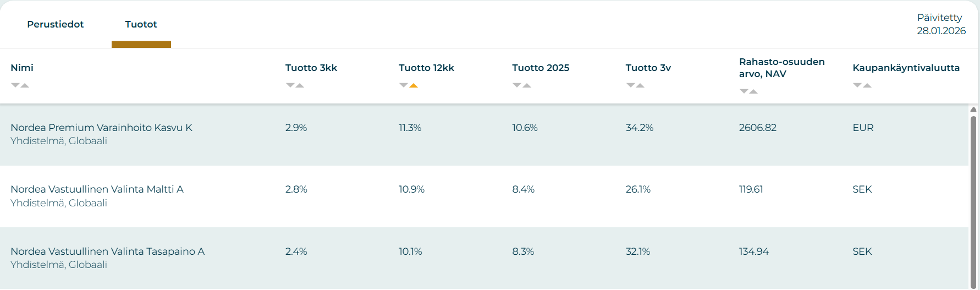Open Nordea Premium Varainhoito Kasvu K fund
This screenshot has height=290, width=980.
pyautogui.click(x=101, y=128)
